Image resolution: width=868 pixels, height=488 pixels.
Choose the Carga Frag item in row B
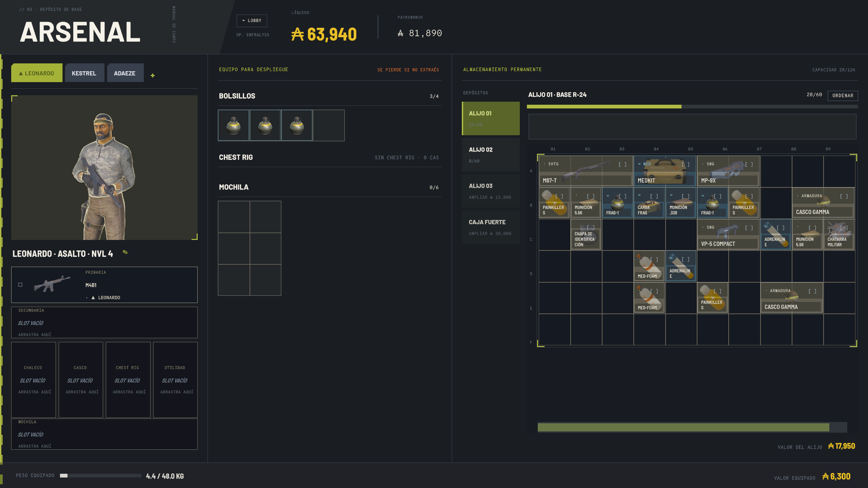click(x=649, y=203)
